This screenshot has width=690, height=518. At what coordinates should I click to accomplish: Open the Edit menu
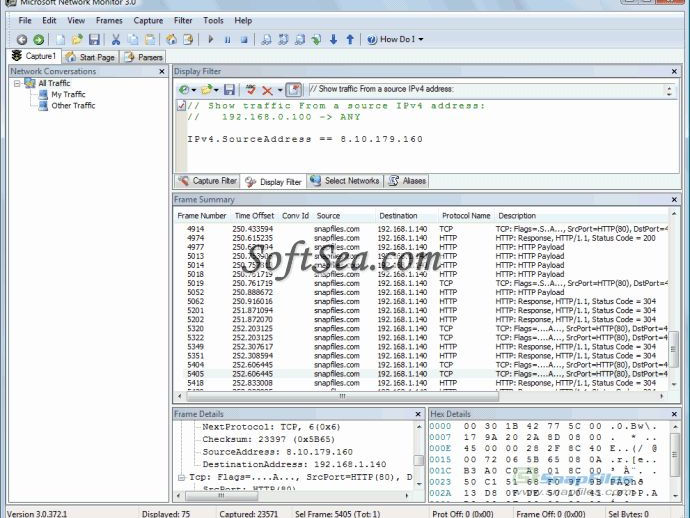[49, 20]
